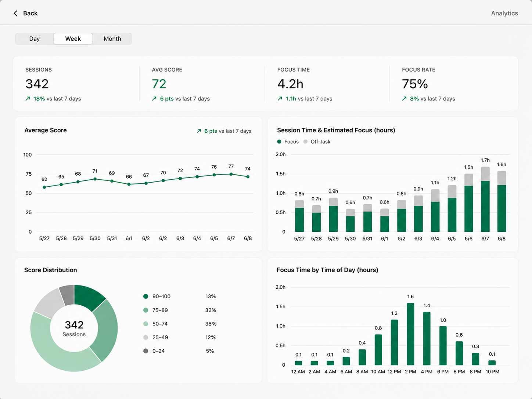Click the 50–74 legend color dot
The image size is (532, 399).
(145, 324)
